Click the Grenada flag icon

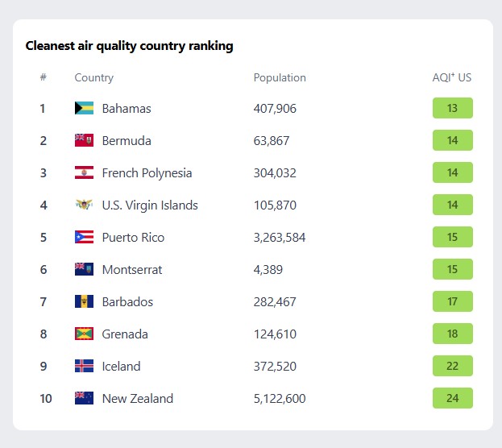point(84,334)
